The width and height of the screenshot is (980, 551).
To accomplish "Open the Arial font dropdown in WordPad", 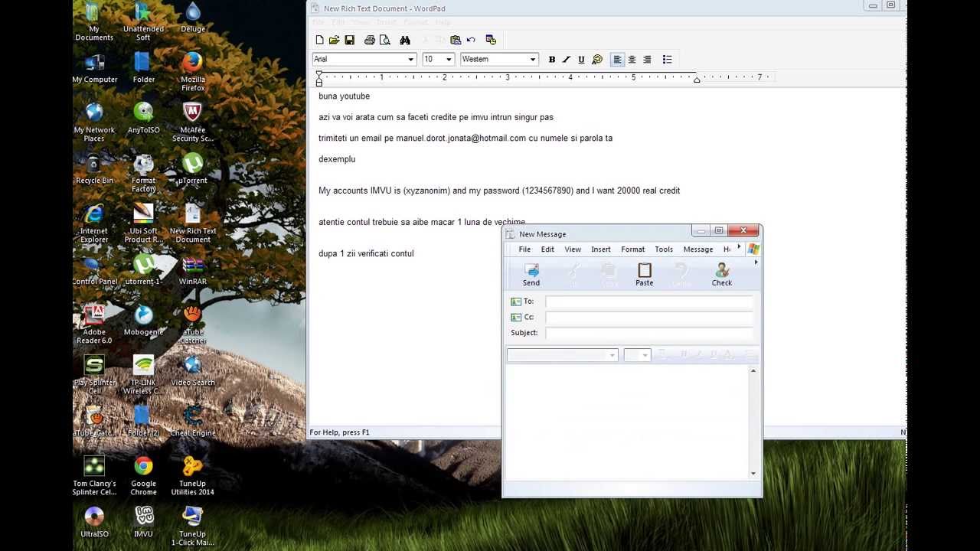I will [410, 60].
